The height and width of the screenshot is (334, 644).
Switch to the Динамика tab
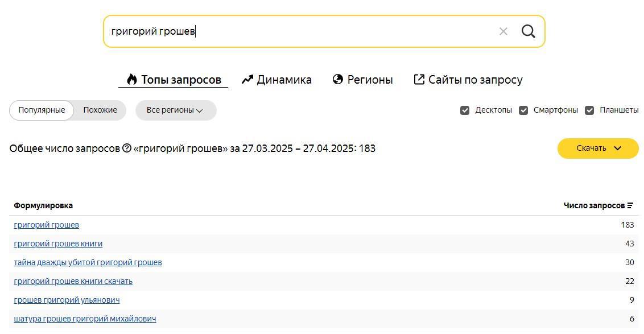coord(276,80)
